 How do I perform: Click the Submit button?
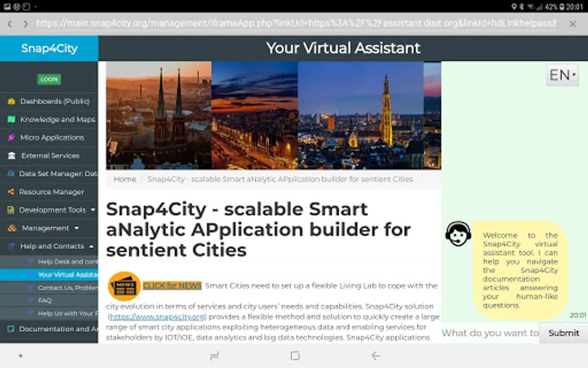click(x=563, y=333)
